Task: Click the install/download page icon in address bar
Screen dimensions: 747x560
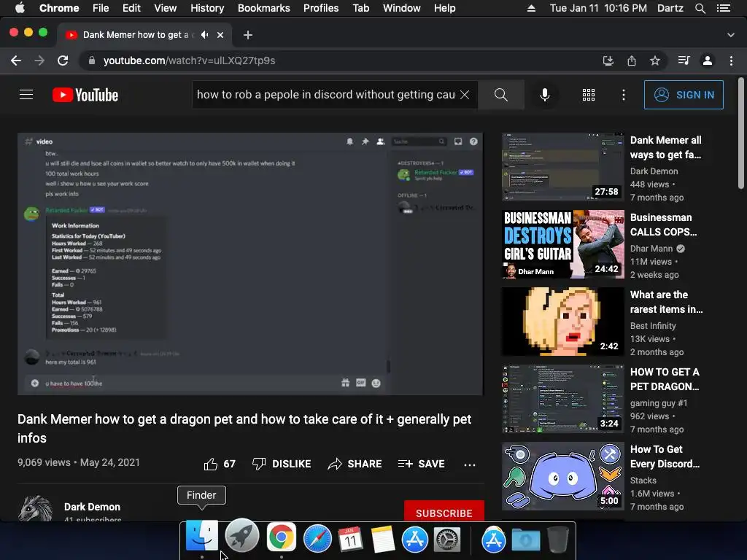Action: click(608, 61)
